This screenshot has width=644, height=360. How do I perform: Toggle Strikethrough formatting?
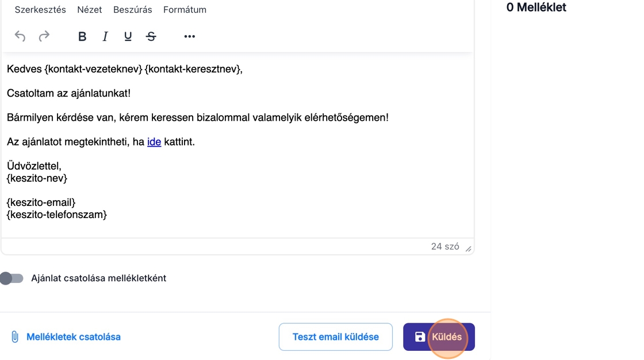tap(151, 37)
